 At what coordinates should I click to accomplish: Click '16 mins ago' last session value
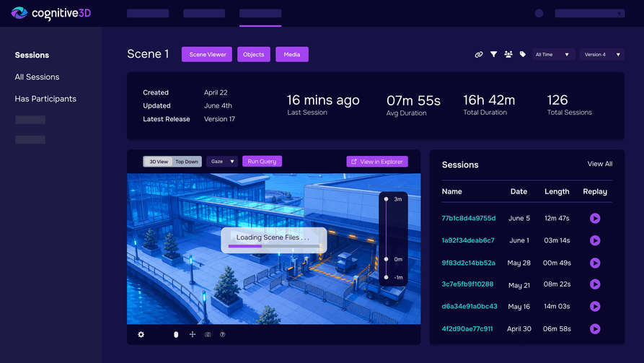[x=323, y=100]
